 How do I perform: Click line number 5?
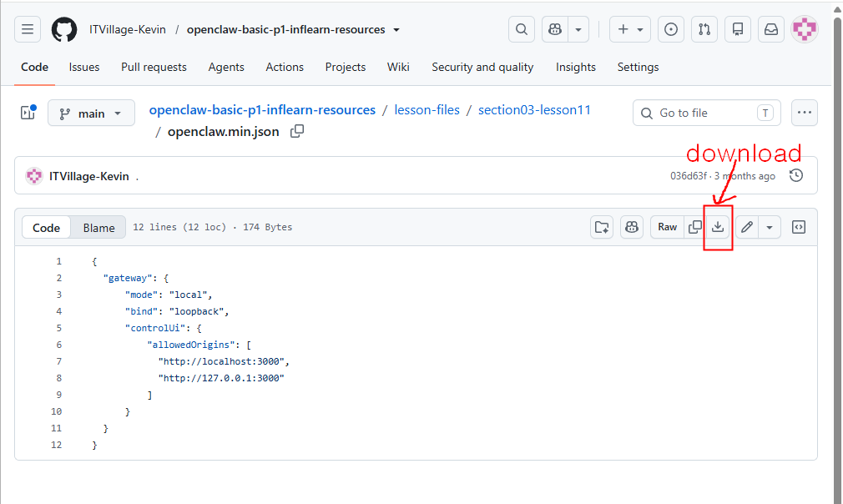pos(58,328)
